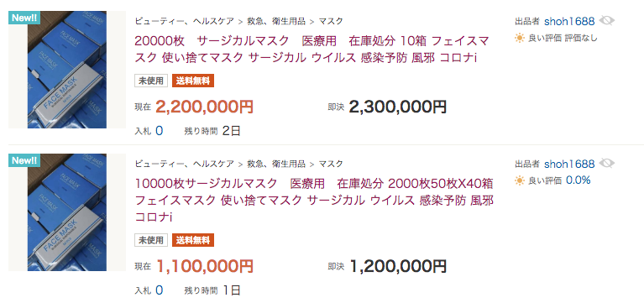The width and height of the screenshot is (644, 303).
Task: Open the 20000枚 サージカルマスク listing title
Action: pyautogui.click(x=312, y=50)
